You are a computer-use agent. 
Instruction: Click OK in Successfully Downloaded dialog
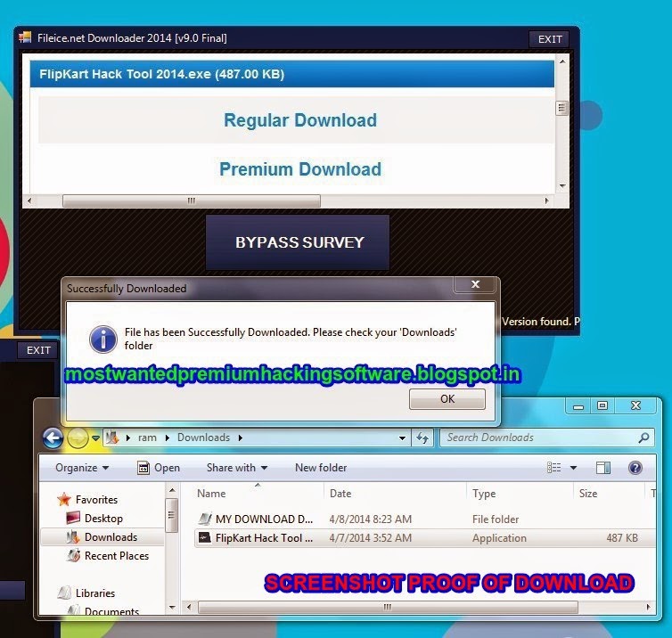point(447,399)
